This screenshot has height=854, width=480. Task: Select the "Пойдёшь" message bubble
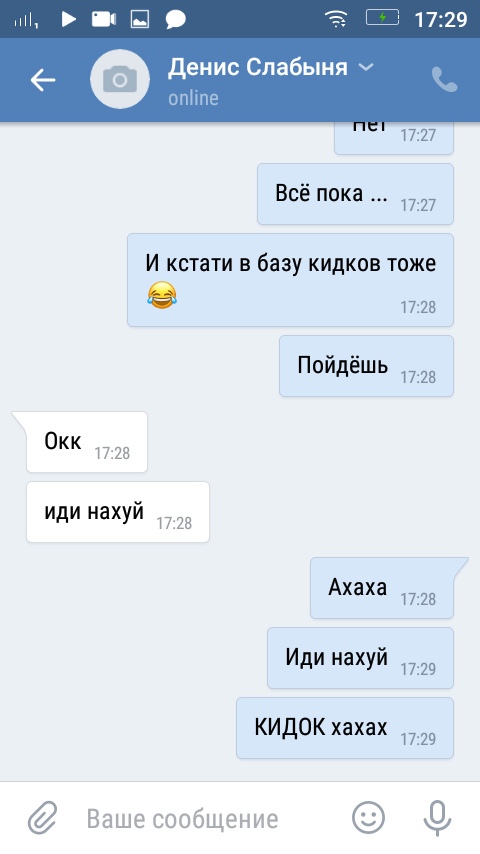[x=366, y=366]
